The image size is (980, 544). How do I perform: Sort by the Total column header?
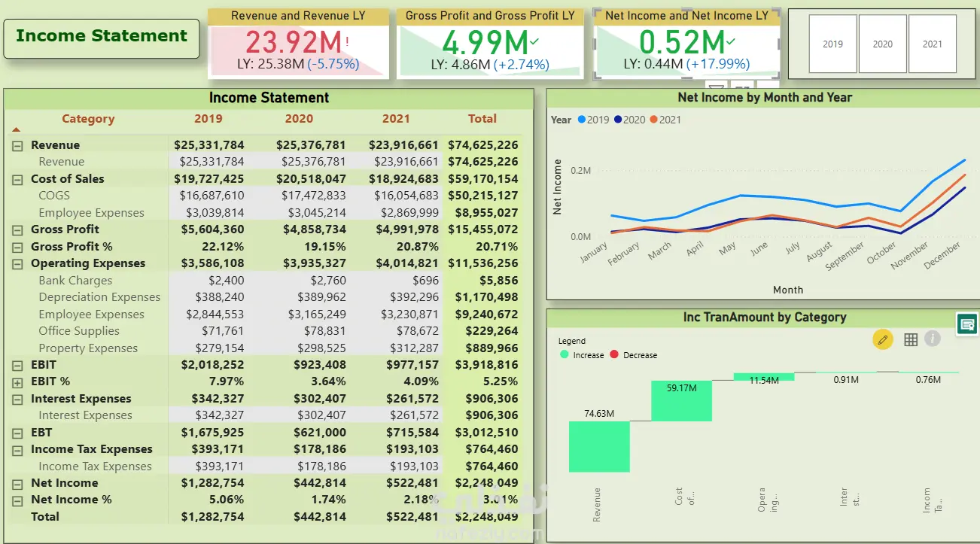click(482, 118)
